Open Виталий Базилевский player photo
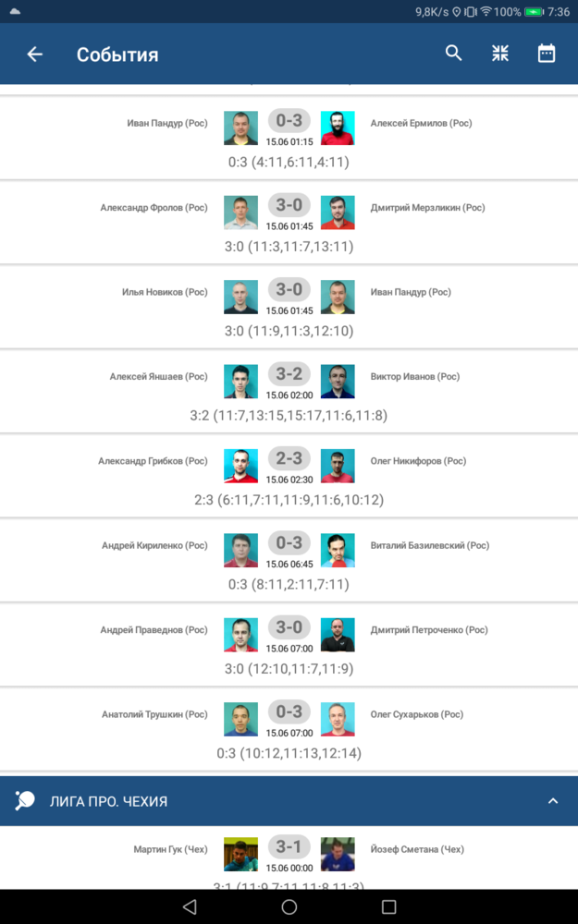Viewport: 578px width, 924px height. pos(338,551)
